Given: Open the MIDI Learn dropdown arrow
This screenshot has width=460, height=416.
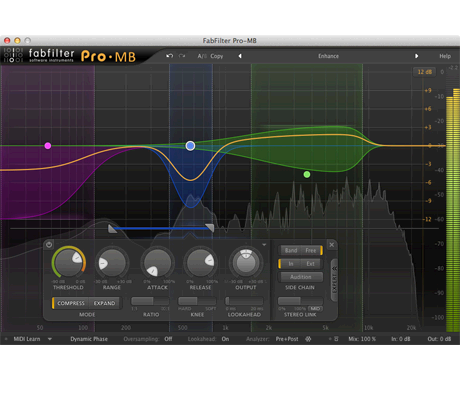Looking at the screenshot, I should click(50, 339).
